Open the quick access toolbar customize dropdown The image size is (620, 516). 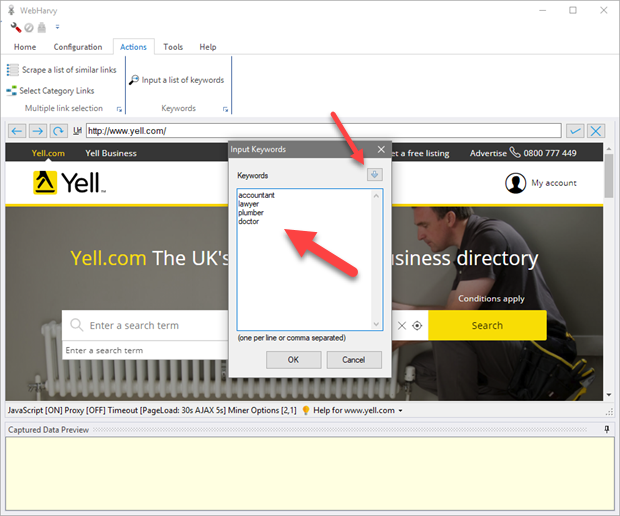(x=57, y=27)
